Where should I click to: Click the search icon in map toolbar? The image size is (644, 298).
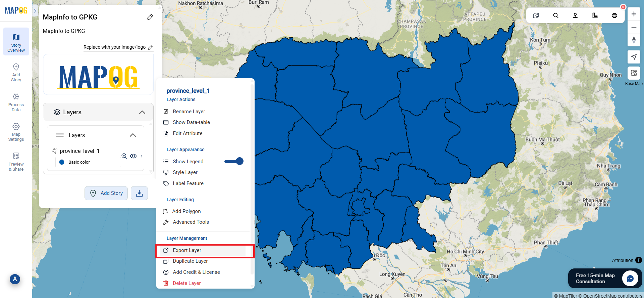point(555,15)
